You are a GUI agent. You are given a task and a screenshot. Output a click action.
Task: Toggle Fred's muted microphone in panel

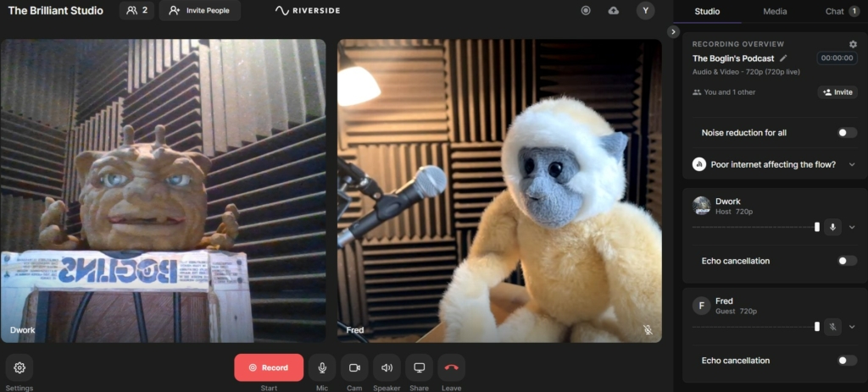pyautogui.click(x=832, y=327)
